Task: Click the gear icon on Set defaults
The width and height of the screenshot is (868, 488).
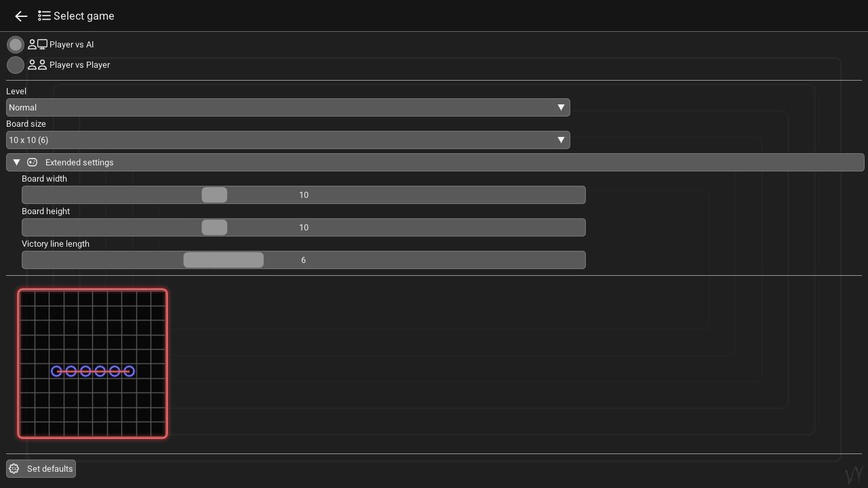Action: pyautogui.click(x=14, y=468)
